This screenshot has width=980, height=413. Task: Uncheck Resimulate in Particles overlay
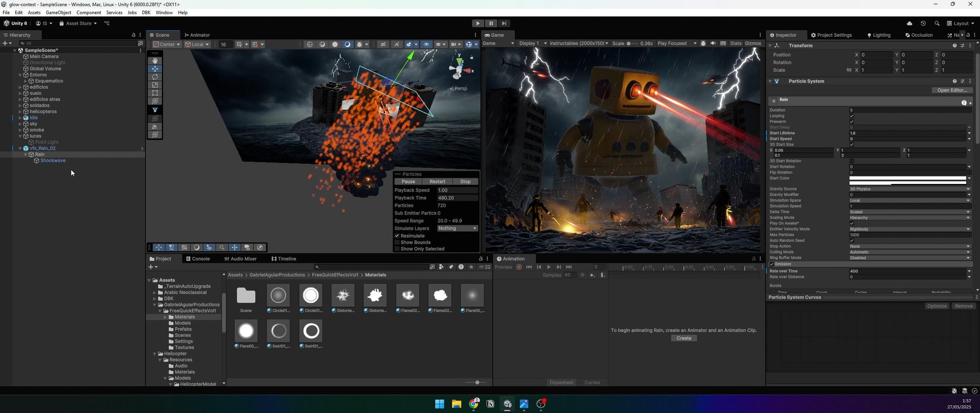pos(397,236)
